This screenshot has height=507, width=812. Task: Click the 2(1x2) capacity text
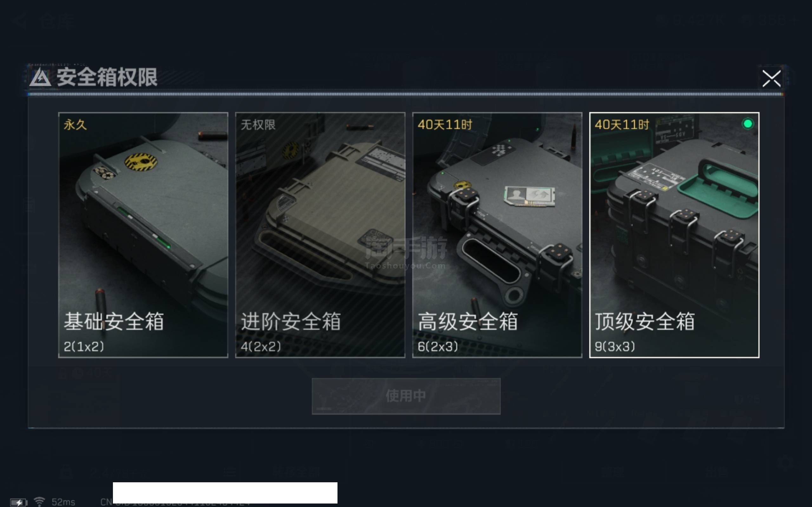84,346
